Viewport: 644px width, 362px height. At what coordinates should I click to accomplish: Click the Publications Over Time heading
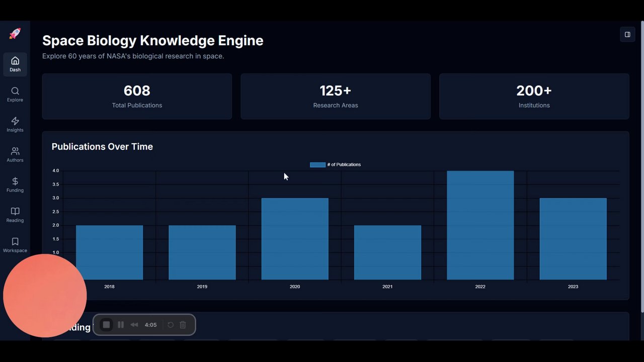(x=102, y=147)
